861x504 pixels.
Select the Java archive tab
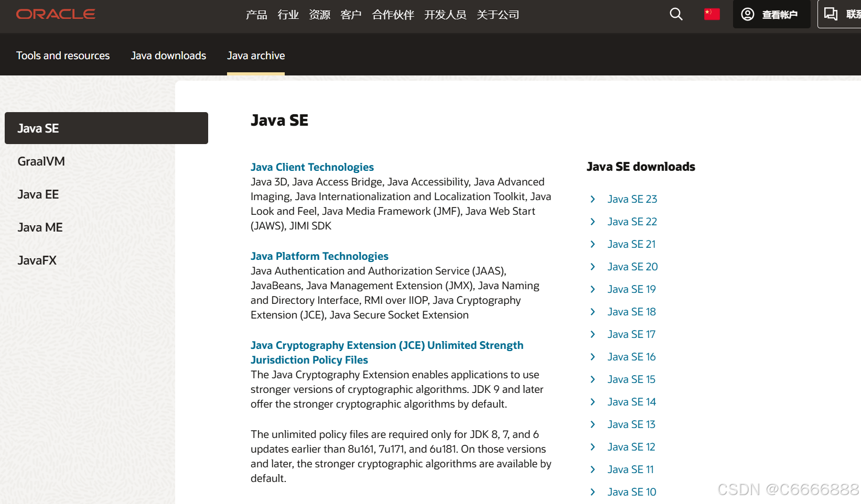[256, 56]
